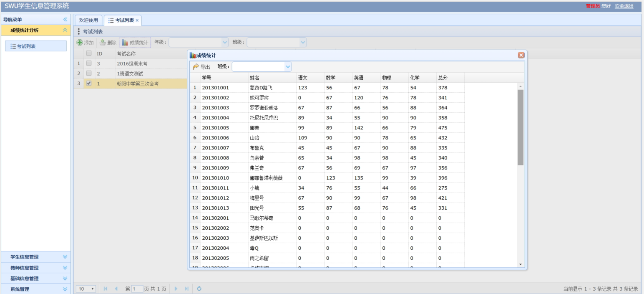
Task: Switch to the 欢迎使用 tab
Action: (x=89, y=19)
